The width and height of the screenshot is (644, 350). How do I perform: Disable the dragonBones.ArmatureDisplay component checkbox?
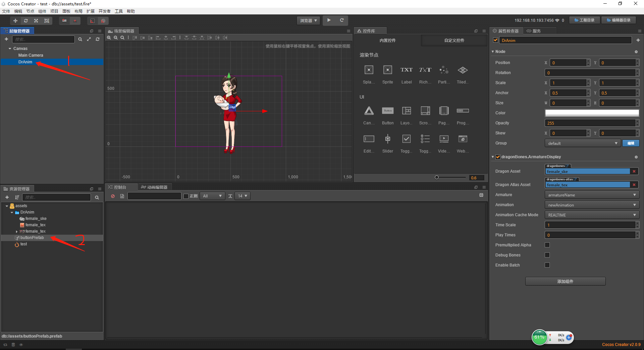tap(498, 157)
